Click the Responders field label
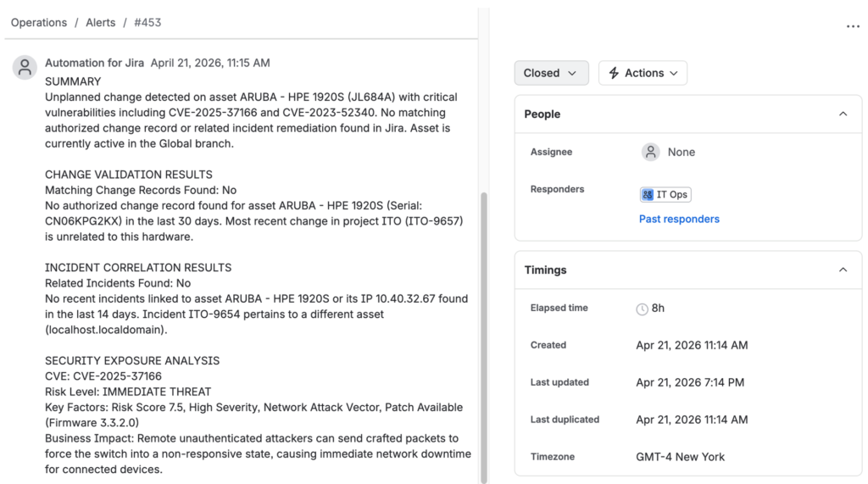The width and height of the screenshot is (868, 484). [558, 189]
